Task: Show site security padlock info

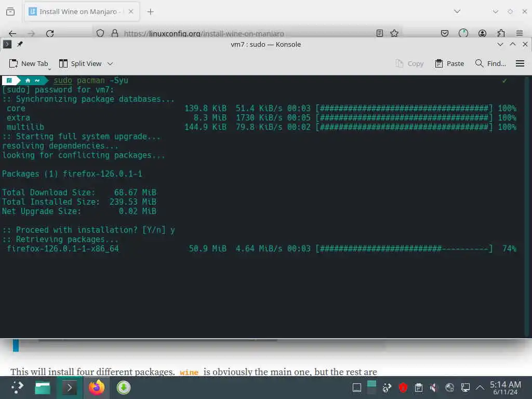Action: coord(115,33)
